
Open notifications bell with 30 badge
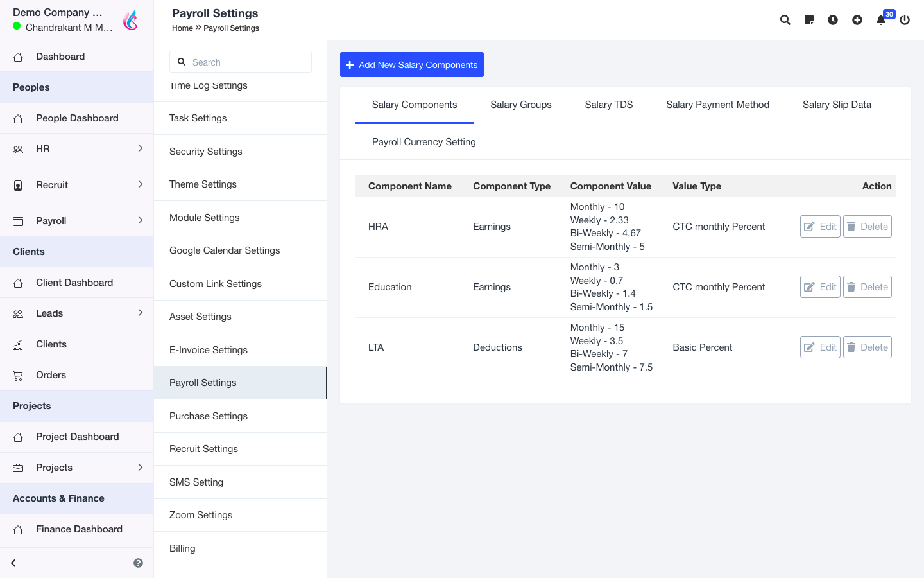click(x=881, y=20)
